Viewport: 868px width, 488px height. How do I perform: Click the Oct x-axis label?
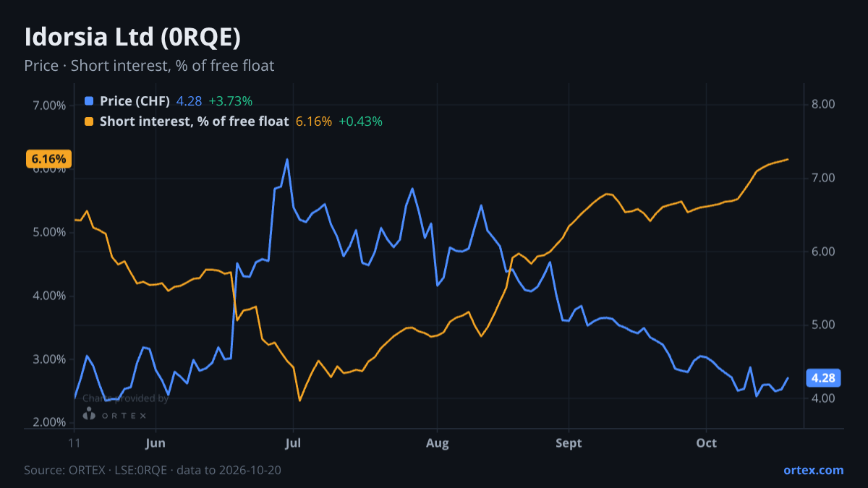(x=707, y=443)
